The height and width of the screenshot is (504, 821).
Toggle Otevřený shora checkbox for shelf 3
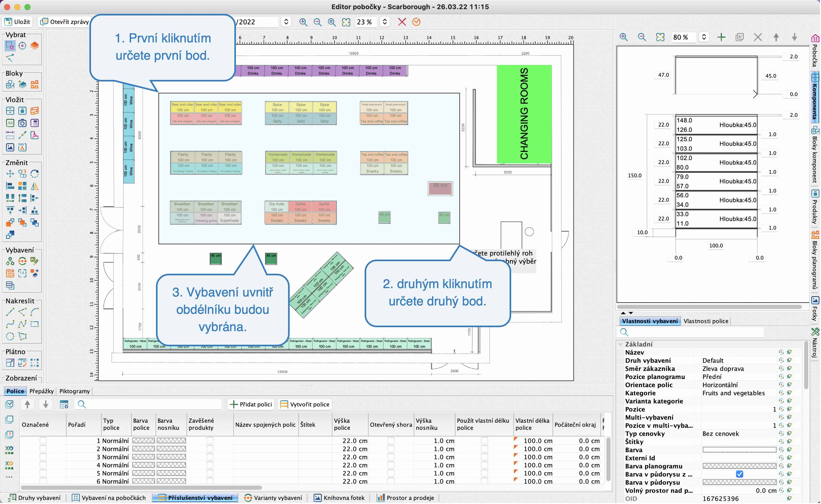point(391,457)
